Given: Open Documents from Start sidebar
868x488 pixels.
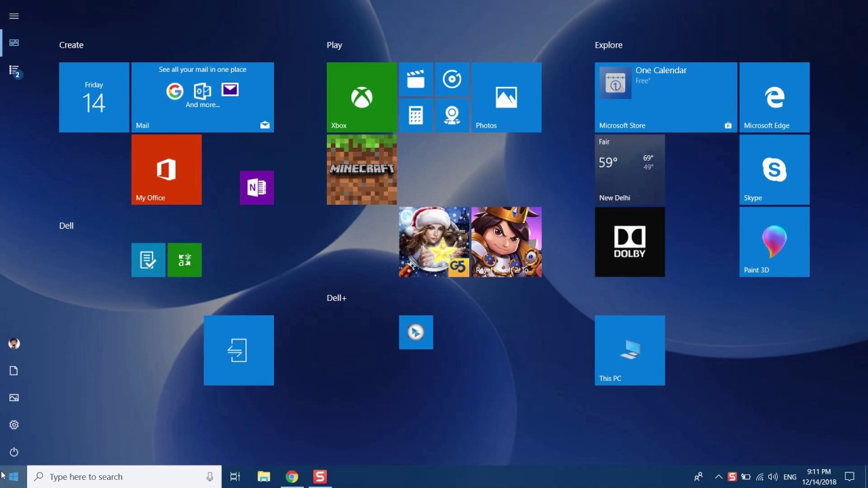Looking at the screenshot, I should (x=14, y=371).
